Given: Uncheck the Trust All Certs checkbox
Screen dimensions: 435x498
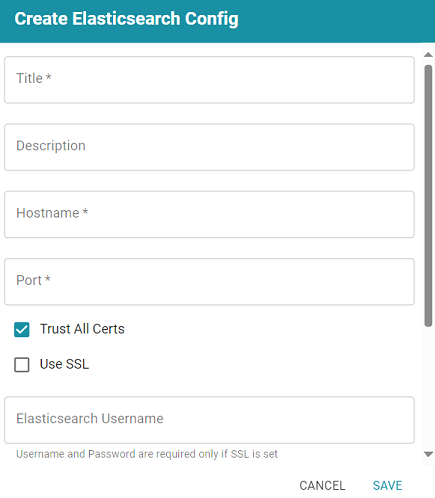Looking at the screenshot, I should point(22,330).
